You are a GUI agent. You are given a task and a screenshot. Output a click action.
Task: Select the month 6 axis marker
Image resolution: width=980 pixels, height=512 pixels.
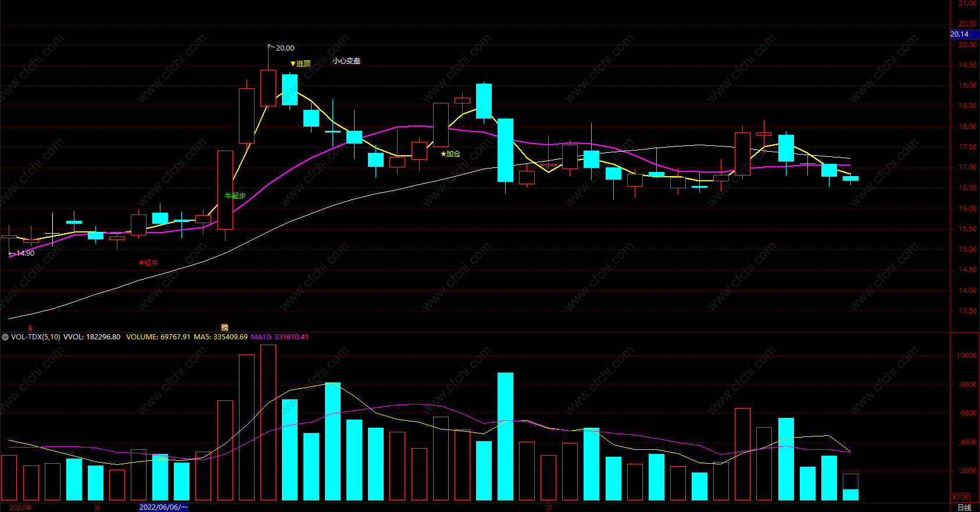click(x=97, y=507)
